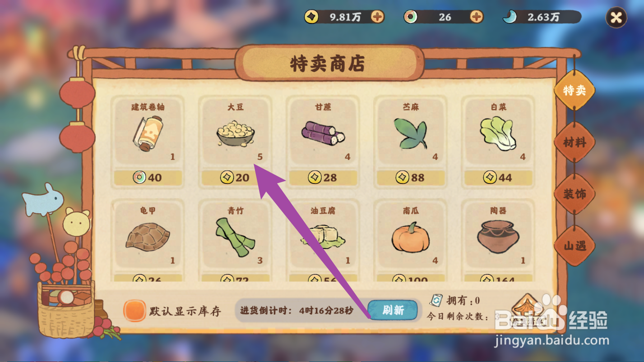
Task: Choose the 苎麻 green leaf item
Action: (410, 133)
